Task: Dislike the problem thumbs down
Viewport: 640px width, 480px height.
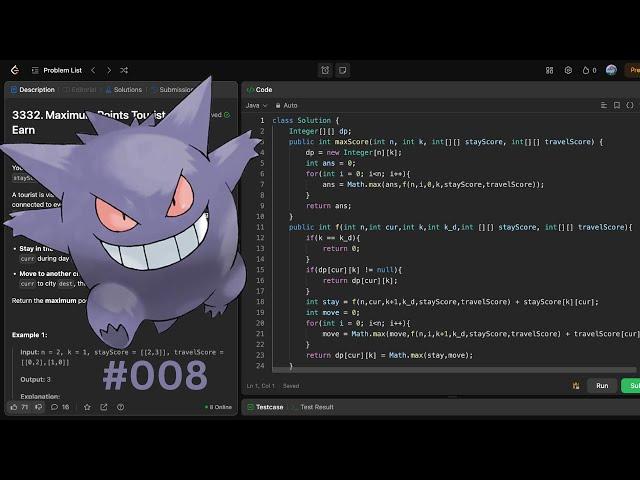Action: coord(39,407)
